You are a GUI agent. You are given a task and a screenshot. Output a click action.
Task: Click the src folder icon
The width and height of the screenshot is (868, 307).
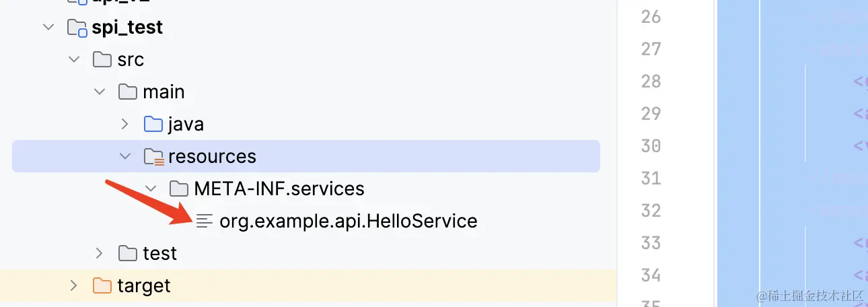[102, 60]
